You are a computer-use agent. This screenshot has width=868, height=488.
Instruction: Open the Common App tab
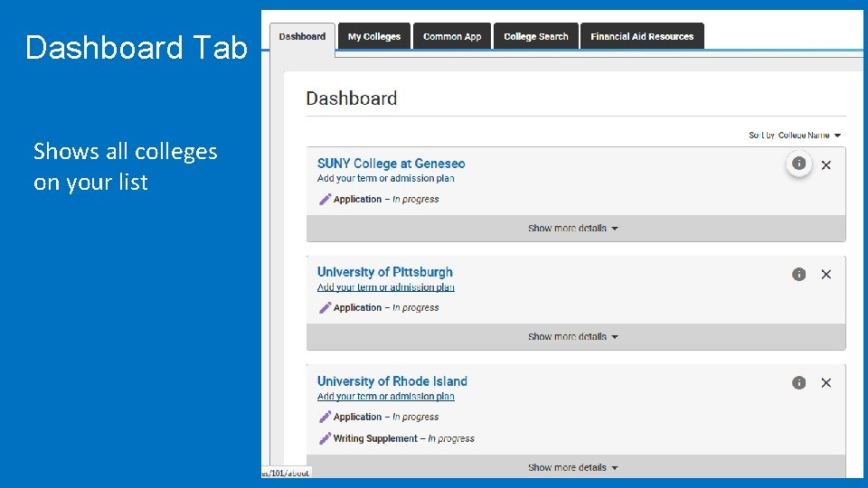point(452,37)
